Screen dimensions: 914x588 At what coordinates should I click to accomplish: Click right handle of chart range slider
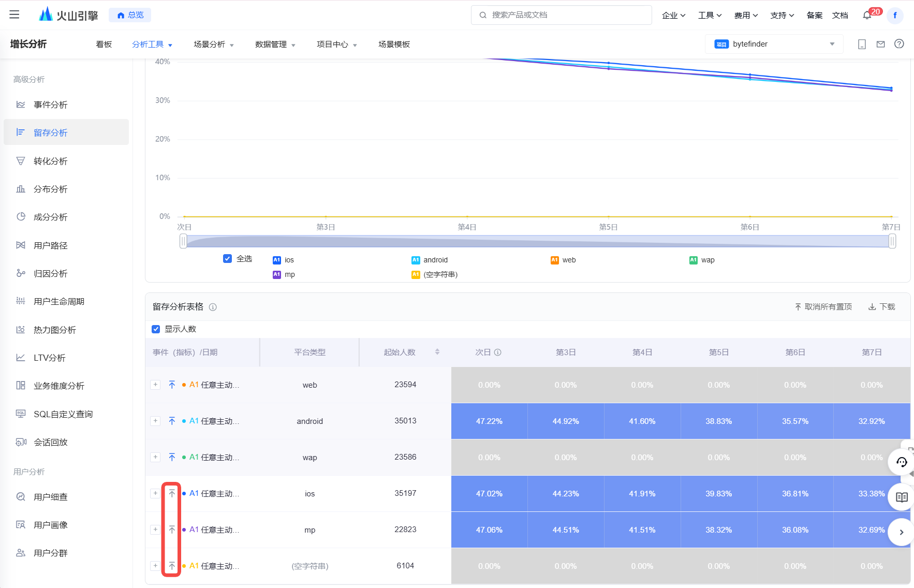[x=892, y=241]
